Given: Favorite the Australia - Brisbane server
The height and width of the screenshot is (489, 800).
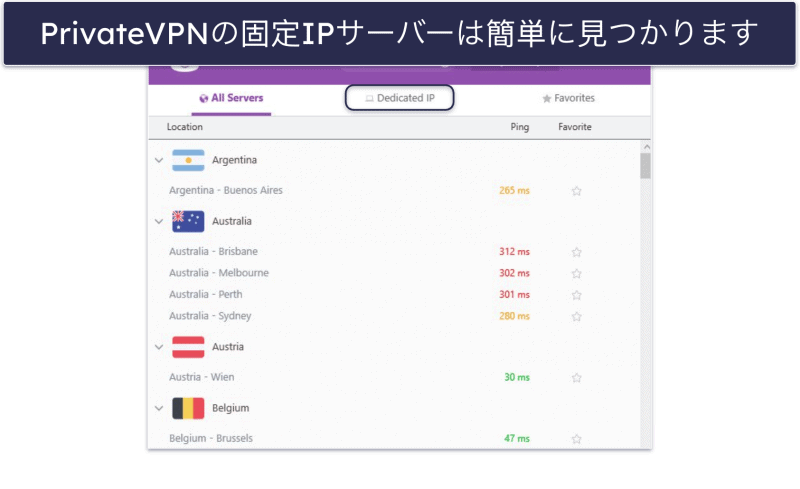Looking at the screenshot, I should (577, 252).
